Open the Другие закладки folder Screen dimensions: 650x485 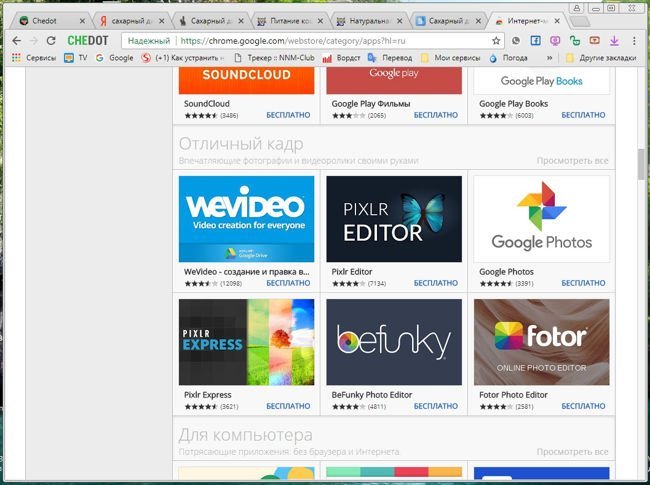[x=601, y=58]
